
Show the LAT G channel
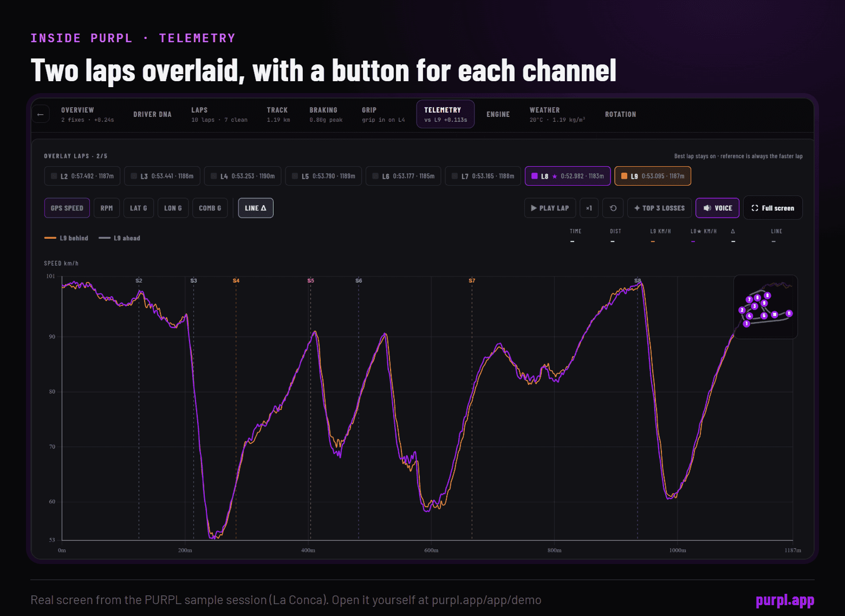coord(138,208)
